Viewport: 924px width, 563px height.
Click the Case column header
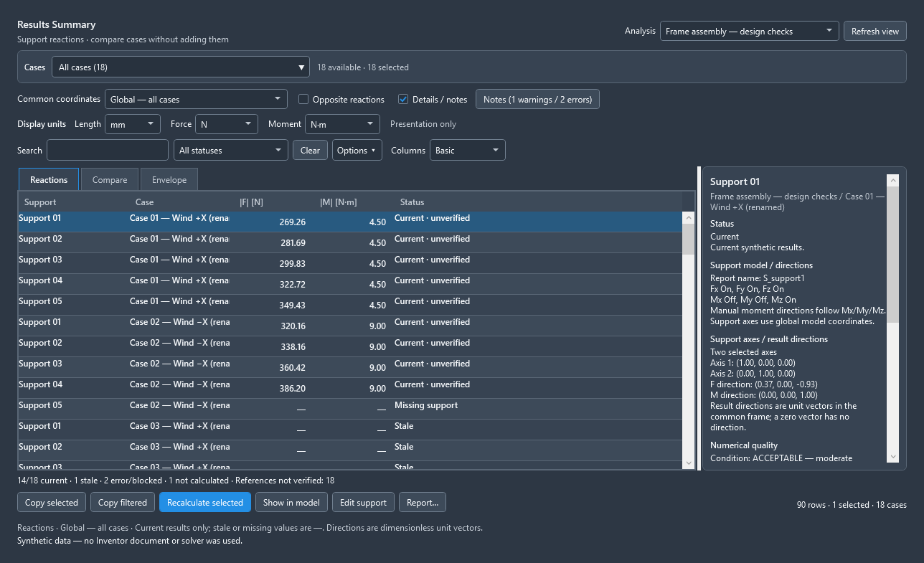point(181,202)
